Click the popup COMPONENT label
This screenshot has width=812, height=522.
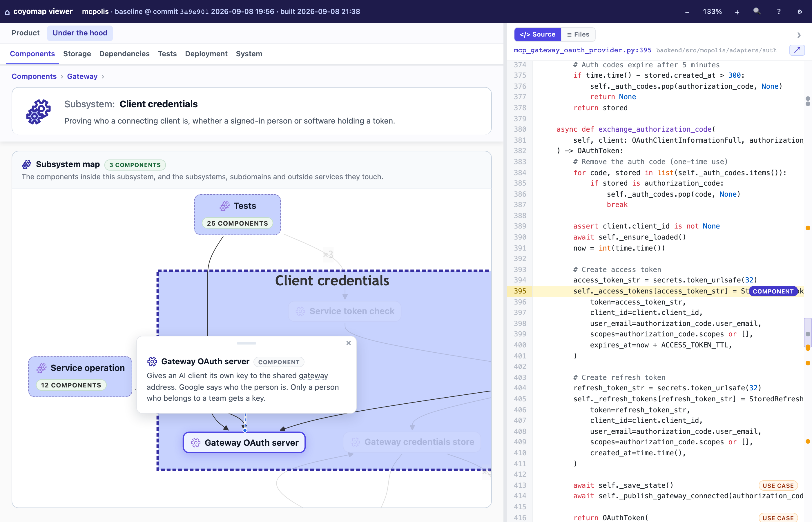[279, 362]
